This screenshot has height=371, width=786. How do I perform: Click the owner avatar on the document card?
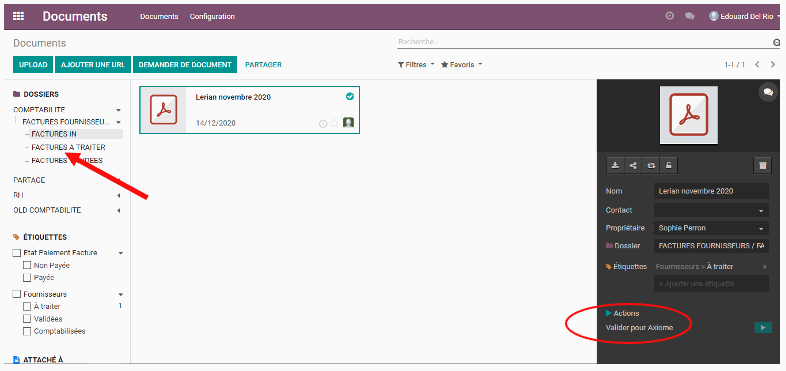[x=348, y=123]
